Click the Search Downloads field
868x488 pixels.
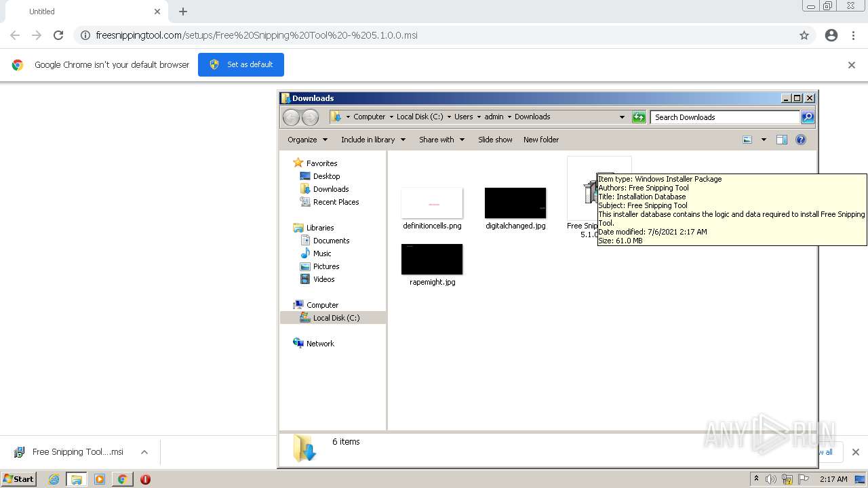[725, 117]
